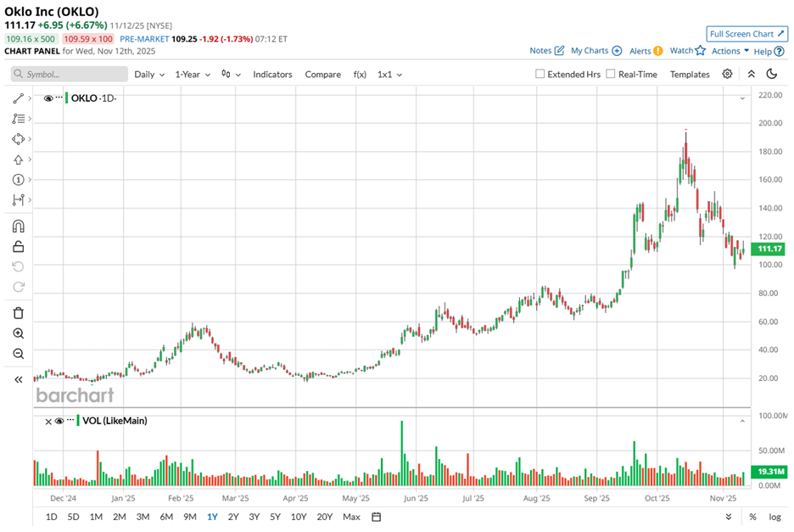Viewport: 794px width, 532px height.
Task: Toggle the magnet snap mode
Action: [18, 226]
